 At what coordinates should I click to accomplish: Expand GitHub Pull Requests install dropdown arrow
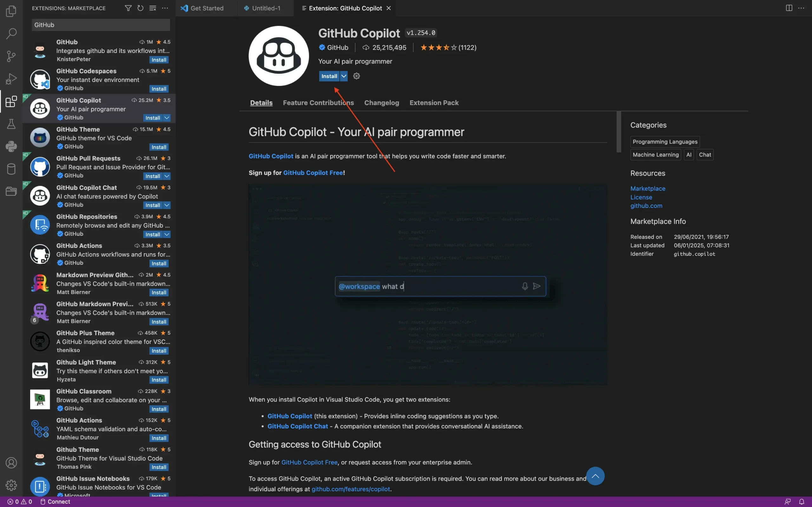[x=167, y=176]
